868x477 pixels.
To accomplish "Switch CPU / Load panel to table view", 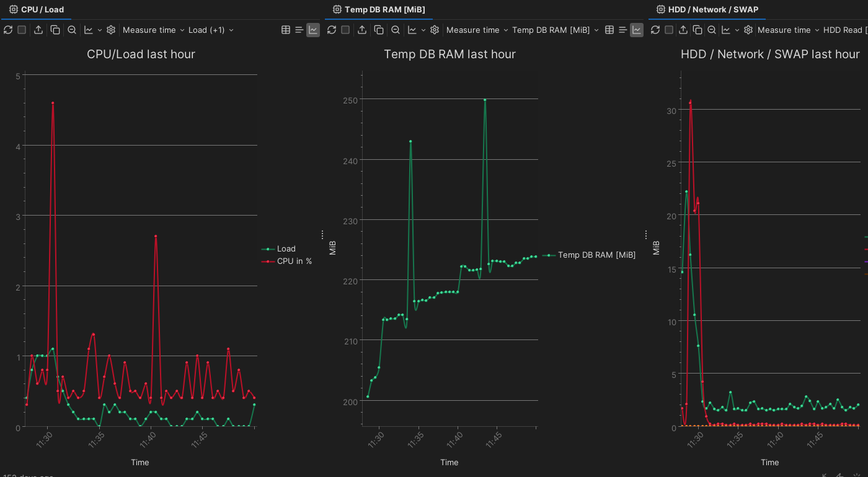I will 286,30.
